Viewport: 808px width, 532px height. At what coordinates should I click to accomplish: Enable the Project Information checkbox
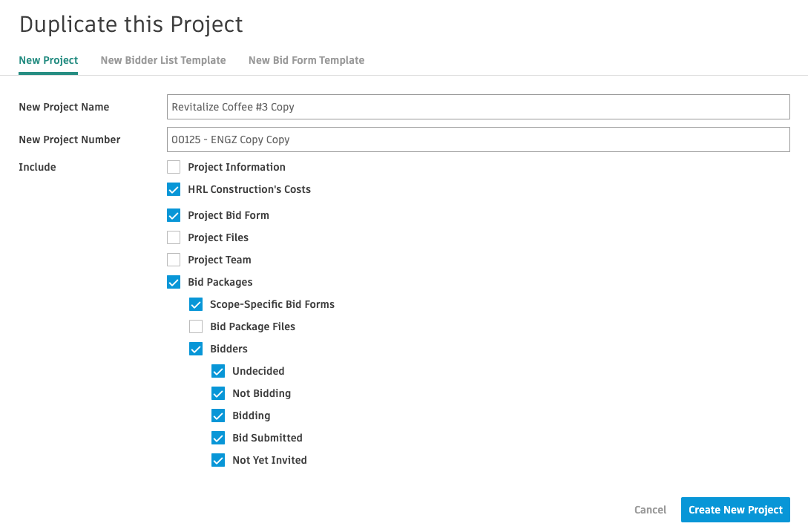coord(174,167)
